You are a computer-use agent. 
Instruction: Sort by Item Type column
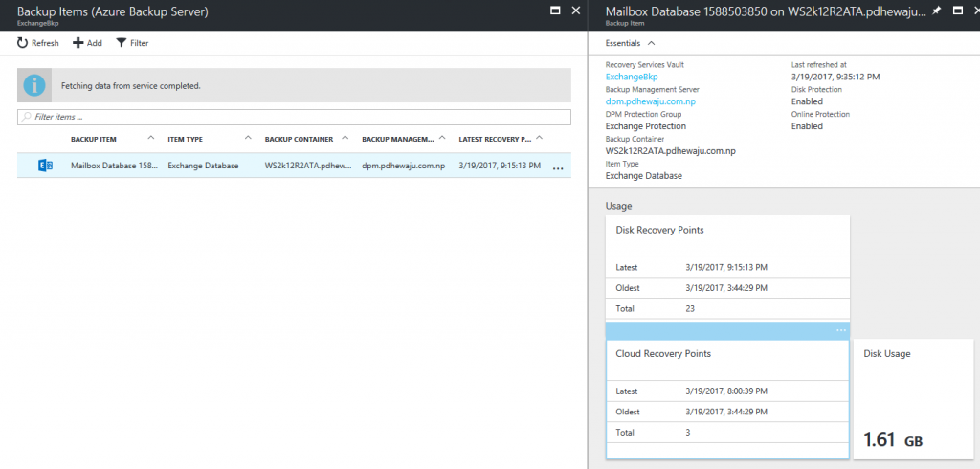click(x=186, y=139)
